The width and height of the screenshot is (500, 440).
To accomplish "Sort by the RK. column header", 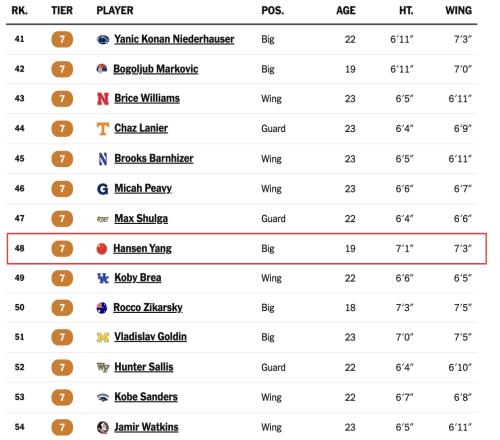I will pos(20,10).
